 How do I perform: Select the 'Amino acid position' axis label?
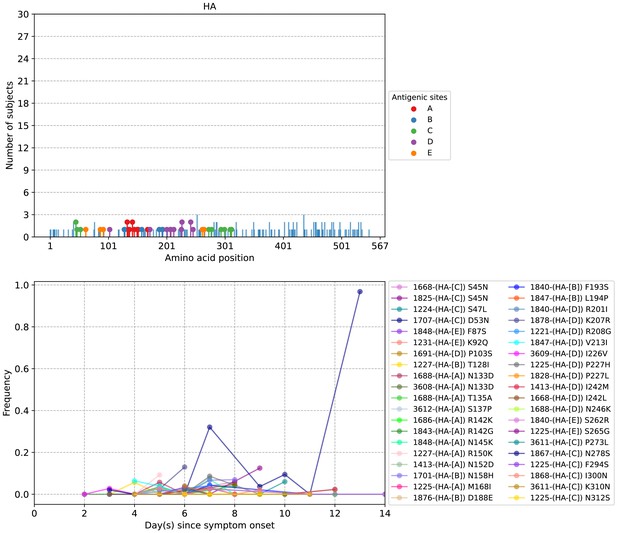coord(209,258)
